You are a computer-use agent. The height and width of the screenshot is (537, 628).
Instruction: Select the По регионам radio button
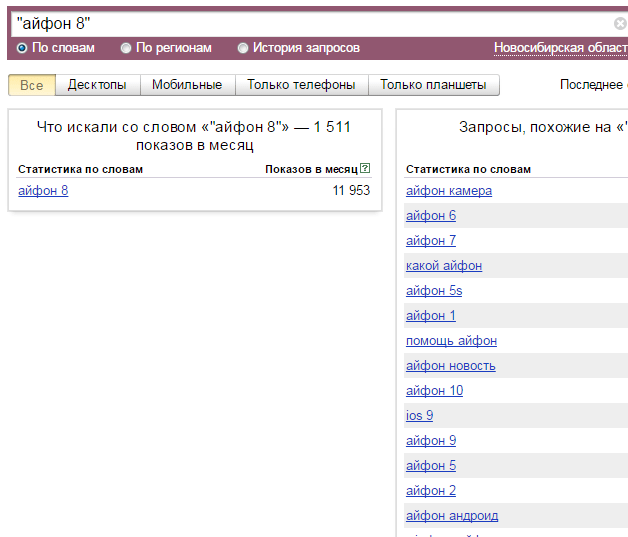pyautogui.click(x=126, y=48)
